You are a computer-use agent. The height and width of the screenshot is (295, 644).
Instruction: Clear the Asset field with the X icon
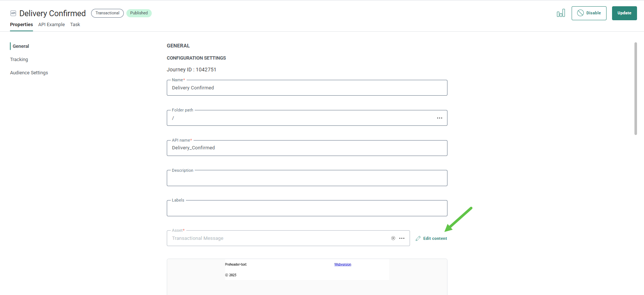click(393, 238)
